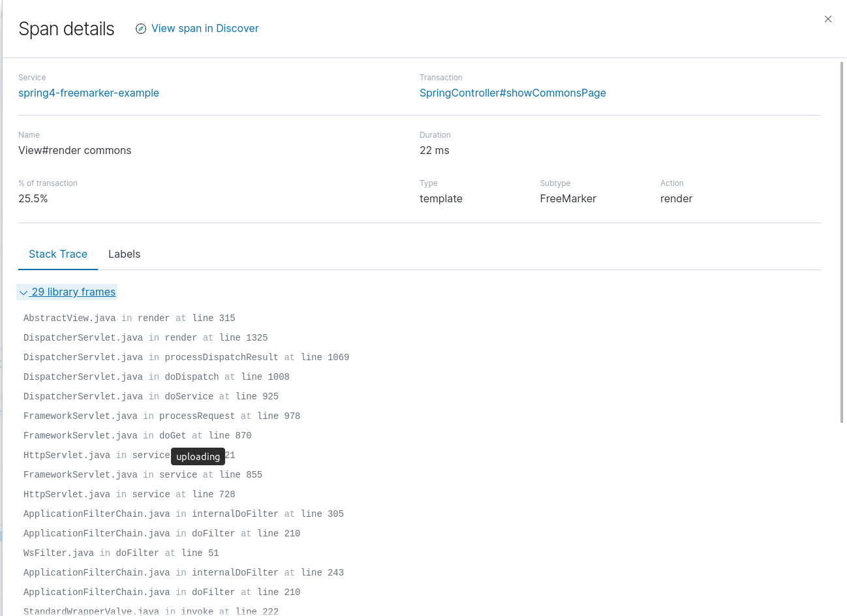This screenshot has width=847, height=616.
Task: Switch to the Labels tab
Action: [124, 254]
